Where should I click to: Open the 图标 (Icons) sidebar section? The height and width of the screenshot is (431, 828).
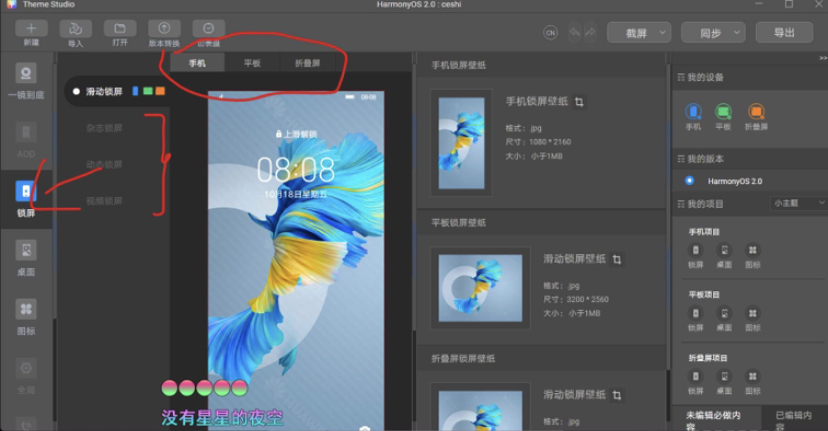point(26,314)
